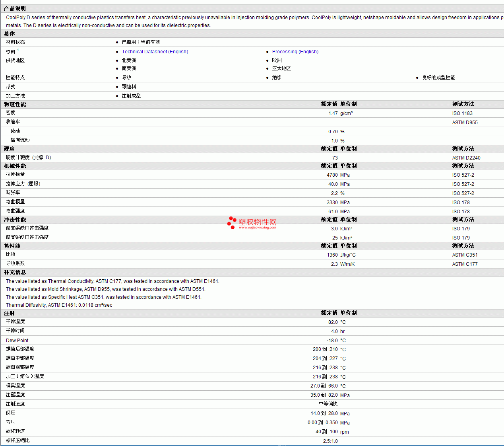Viewport: 504px width, 446px height.
Task: Select the "干燥温度" row label
Action: [16, 321]
